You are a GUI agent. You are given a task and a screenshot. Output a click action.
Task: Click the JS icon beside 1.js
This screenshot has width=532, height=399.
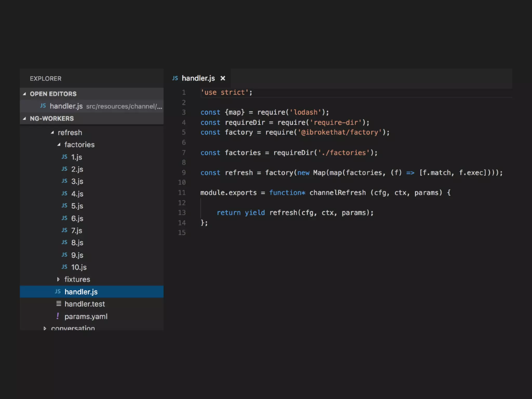click(x=64, y=157)
